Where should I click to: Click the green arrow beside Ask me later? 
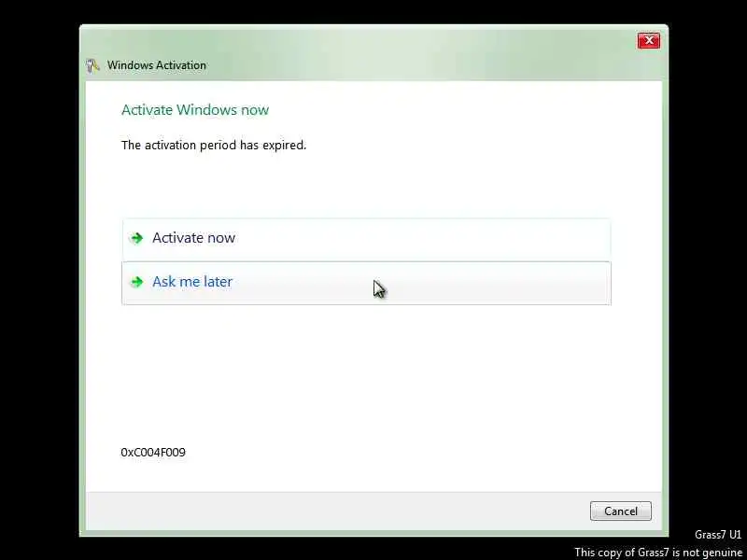coord(137,282)
